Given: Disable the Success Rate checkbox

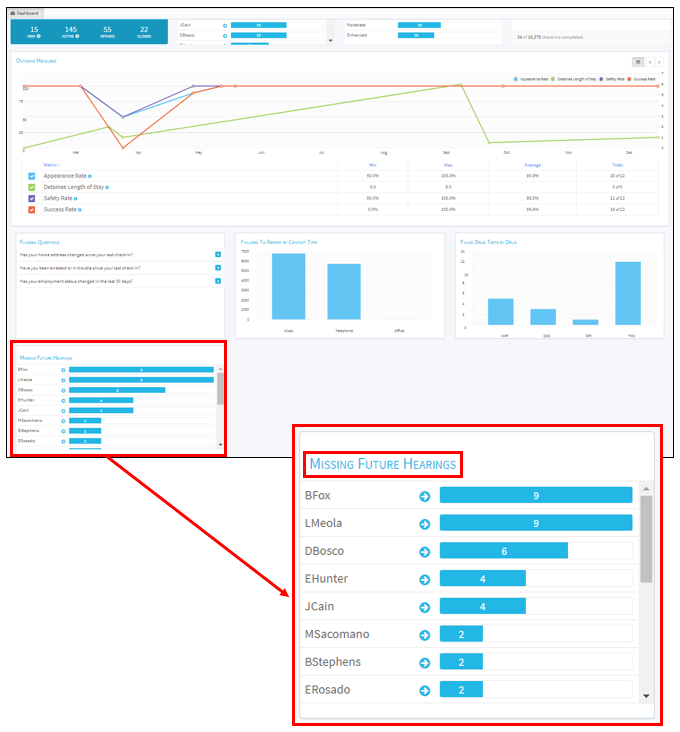Looking at the screenshot, I should [32, 209].
